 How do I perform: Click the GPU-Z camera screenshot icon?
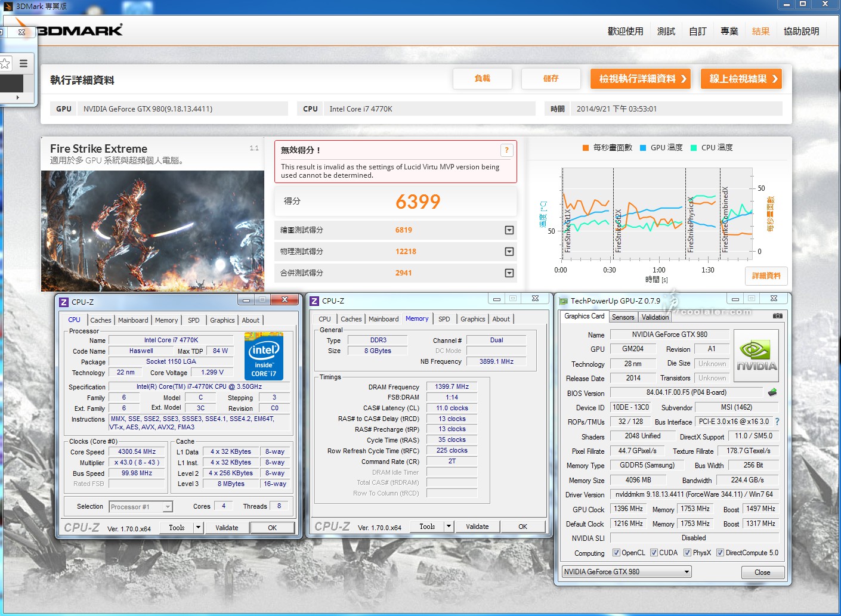pos(778,315)
